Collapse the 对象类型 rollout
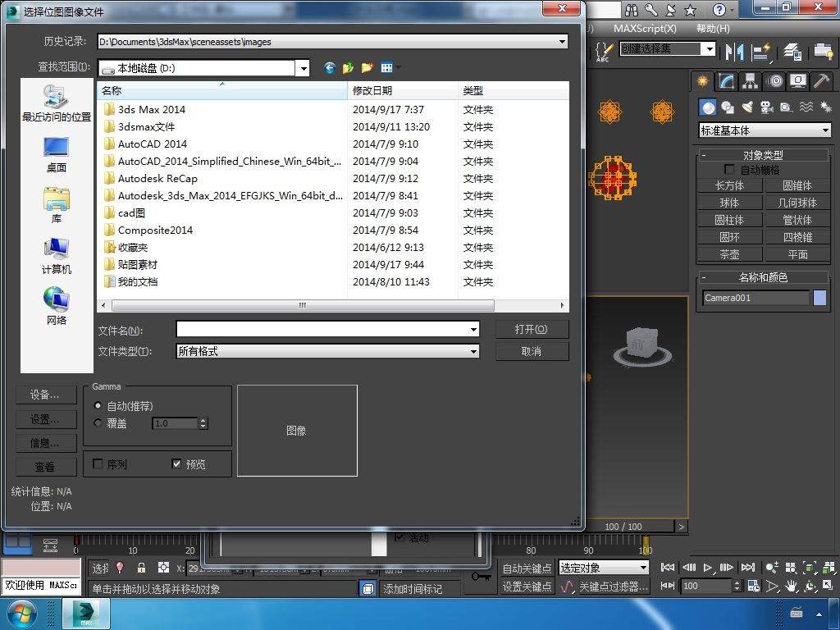This screenshot has height=630, width=840. pyautogui.click(x=763, y=155)
